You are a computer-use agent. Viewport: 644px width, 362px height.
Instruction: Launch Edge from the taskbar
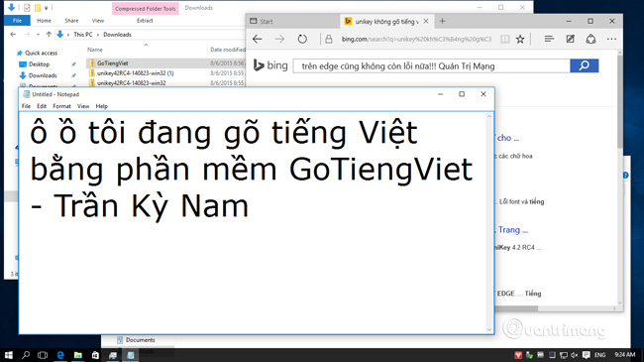pyautogui.click(x=60, y=355)
